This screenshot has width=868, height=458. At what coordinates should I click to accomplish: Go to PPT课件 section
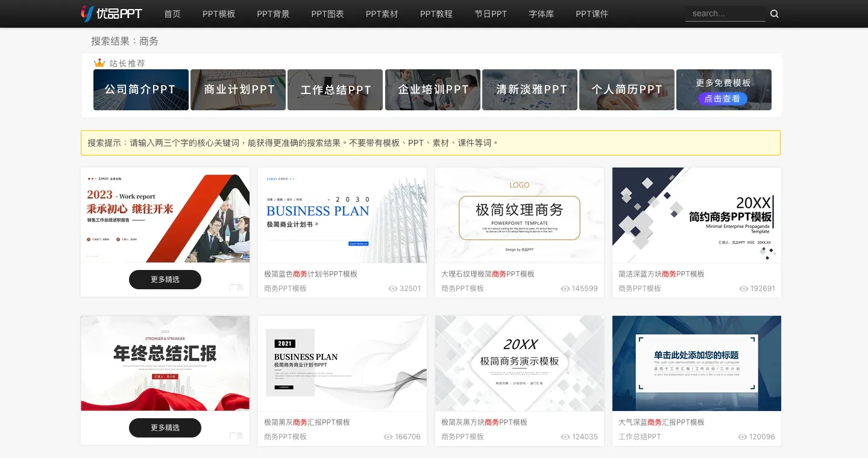tap(592, 14)
